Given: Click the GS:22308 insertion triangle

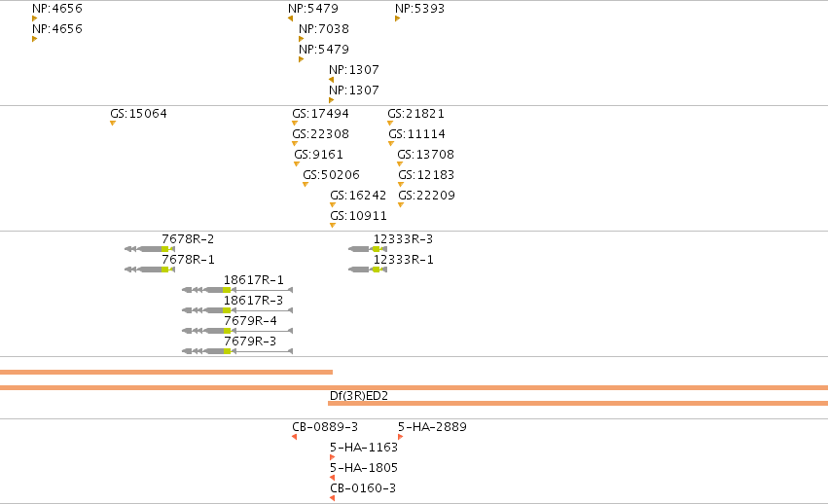Looking at the screenshot, I should click(295, 144).
